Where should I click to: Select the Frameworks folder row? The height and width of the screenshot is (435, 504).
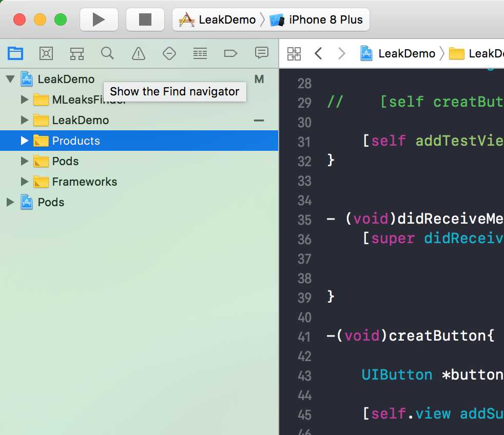coord(139,182)
